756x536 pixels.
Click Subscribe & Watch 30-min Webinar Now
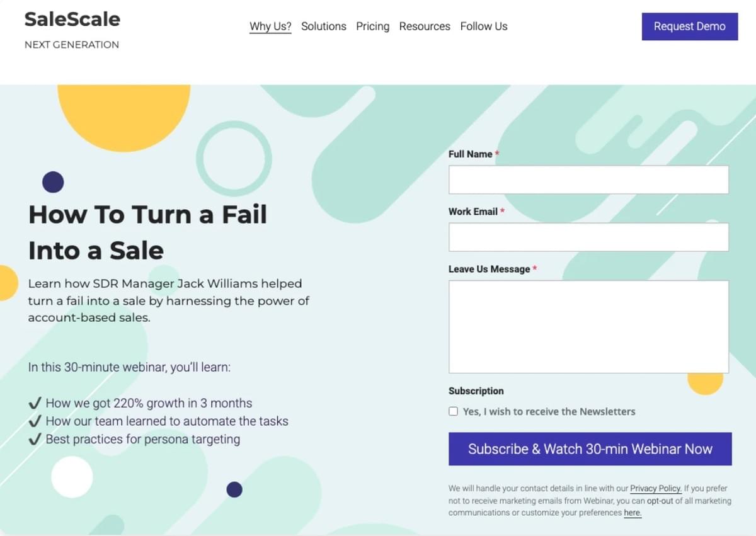point(590,449)
